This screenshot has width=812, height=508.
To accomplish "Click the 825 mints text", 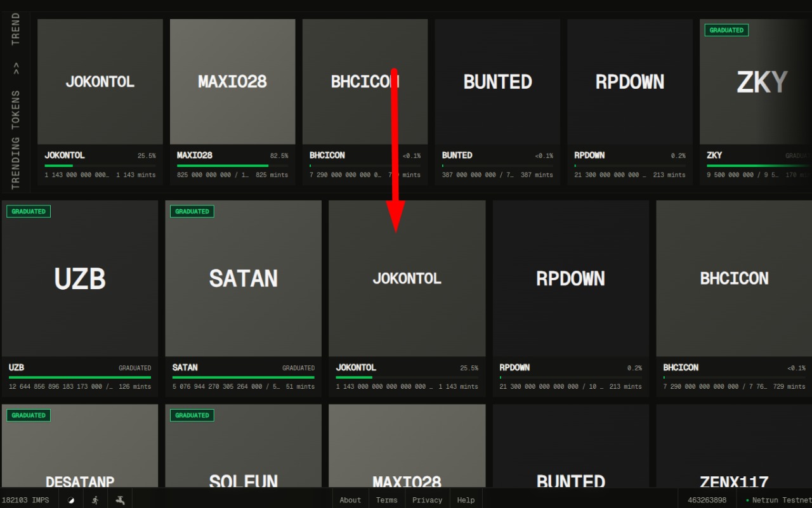I will pyautogui.click(x=272, y=175).
